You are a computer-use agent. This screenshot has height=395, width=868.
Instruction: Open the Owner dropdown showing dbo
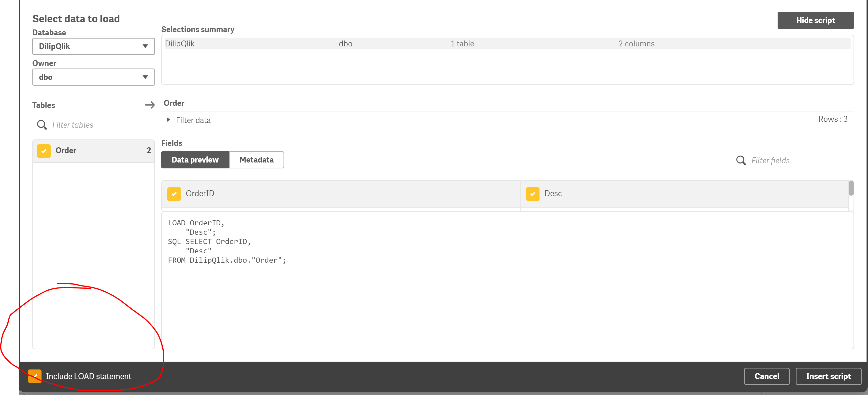pyautogui.click(x=93, y=77)
